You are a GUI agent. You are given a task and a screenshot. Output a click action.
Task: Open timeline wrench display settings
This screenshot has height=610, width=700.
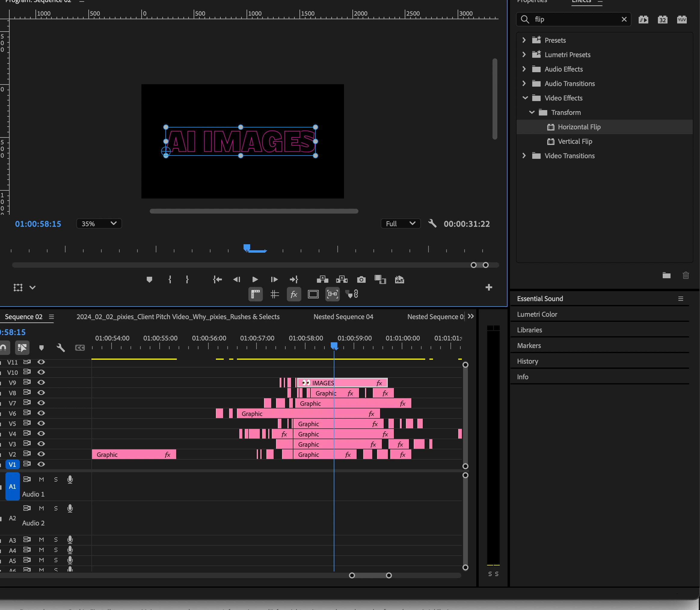pos(60,347)
